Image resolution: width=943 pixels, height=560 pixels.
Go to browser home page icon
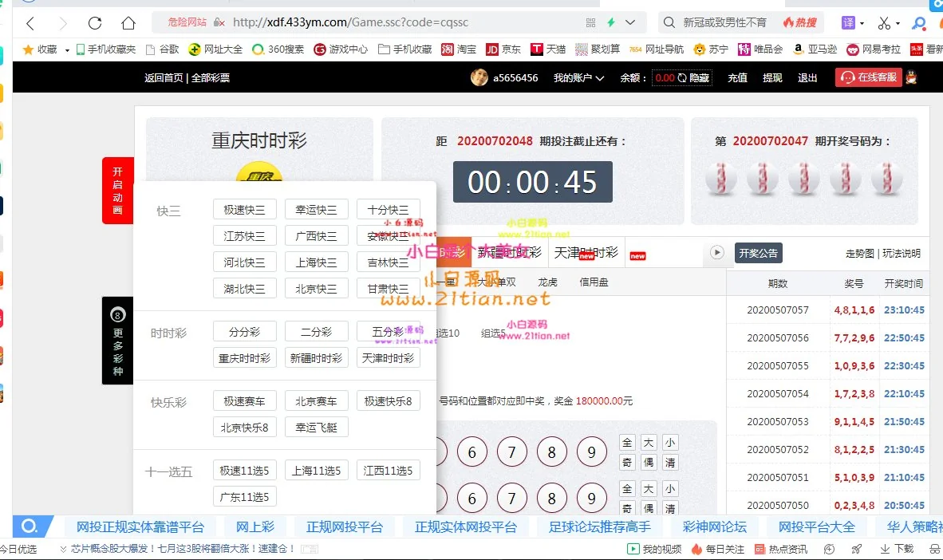pyautogui.click(x=128, y=23)
